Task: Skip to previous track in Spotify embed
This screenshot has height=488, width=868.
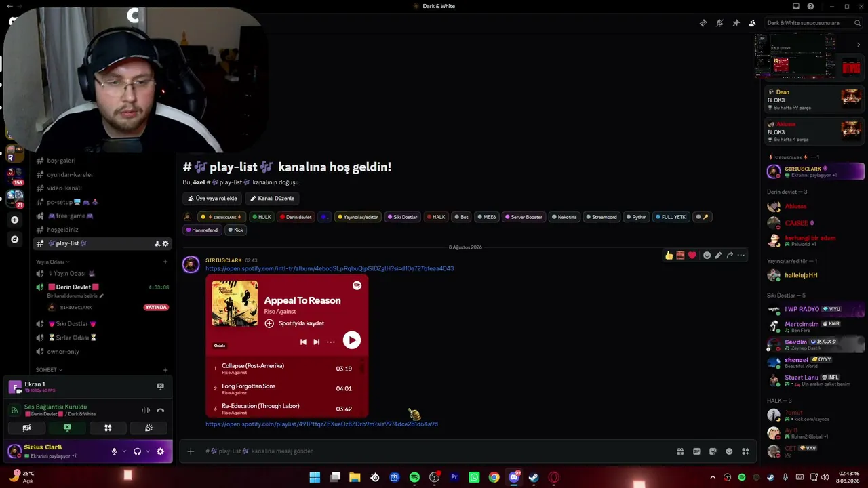Action: 303,342
